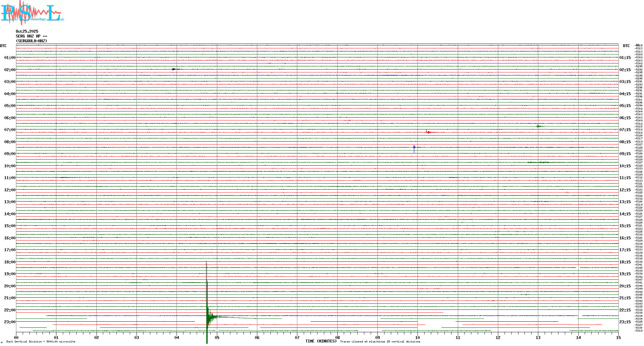Select the 01:00 hour label on the left
Image resolution: width=644 pixels, height=346 pixels.
pos(10,58)
